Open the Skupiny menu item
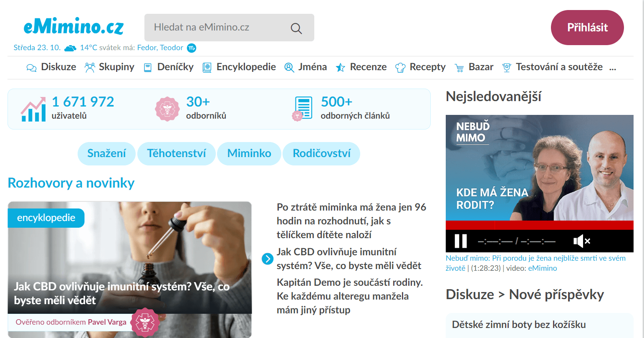 pos(116,67)
